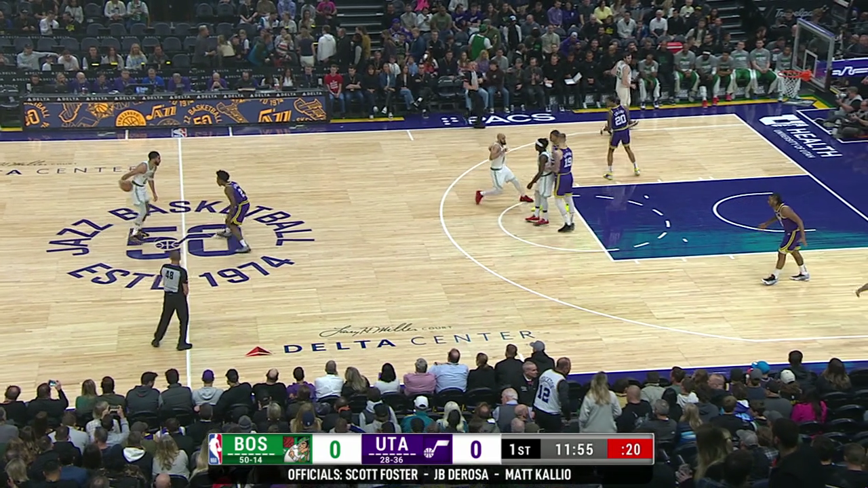The width and height of the screenshot is (868, 488).
Task: Click the red Delta triangle logo on court
Action: tap(258, 351)
